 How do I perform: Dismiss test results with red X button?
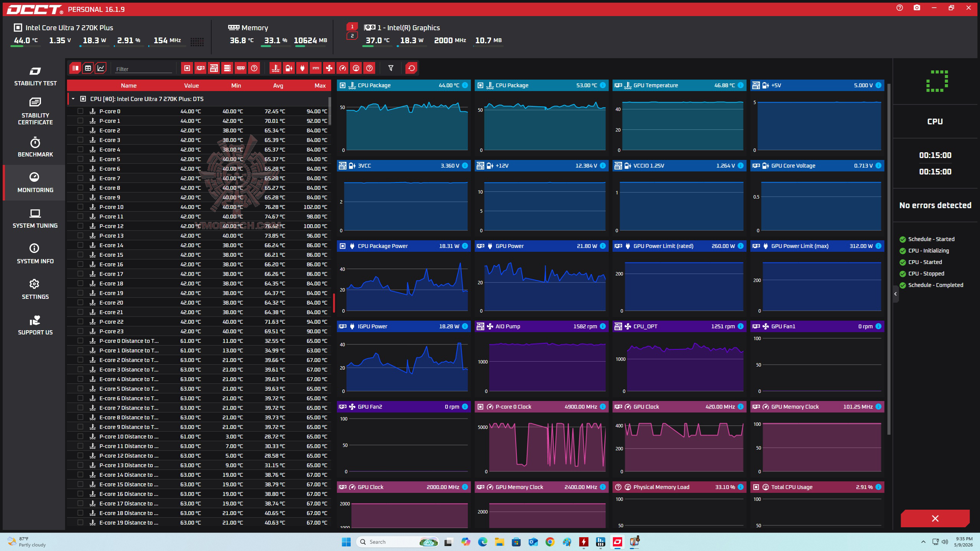[935, 518]
